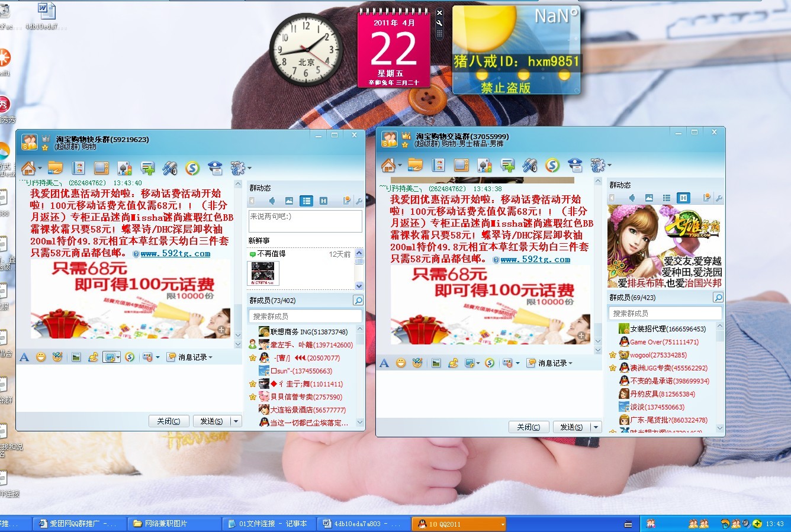
Task: Click the send picture icon in 淘宝购物快乐群 input bar
Action: click(x=76, y=357)
